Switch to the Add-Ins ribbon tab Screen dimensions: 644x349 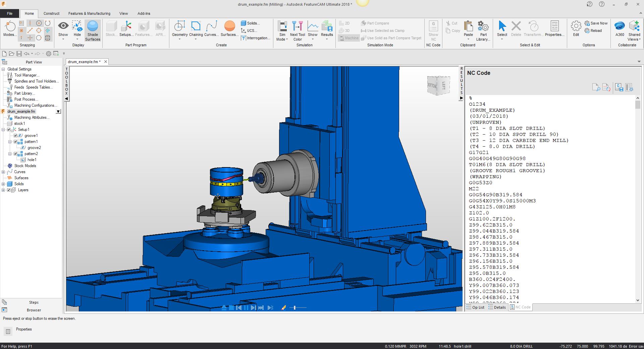[144, 13]
